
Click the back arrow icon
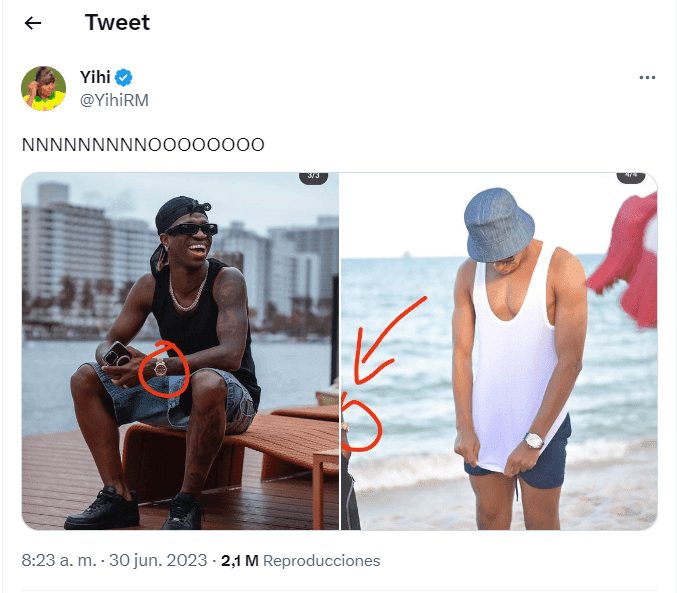pos(33,23)
